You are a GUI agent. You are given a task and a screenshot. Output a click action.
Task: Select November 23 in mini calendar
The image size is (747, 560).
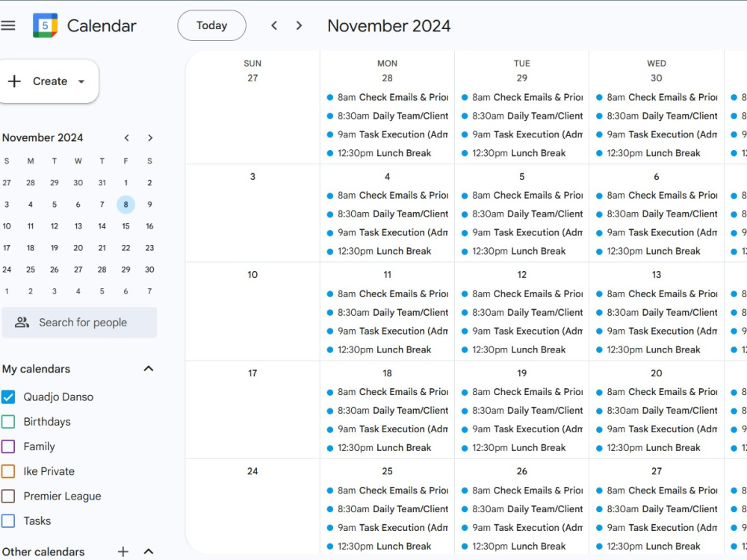click(149, 248)
